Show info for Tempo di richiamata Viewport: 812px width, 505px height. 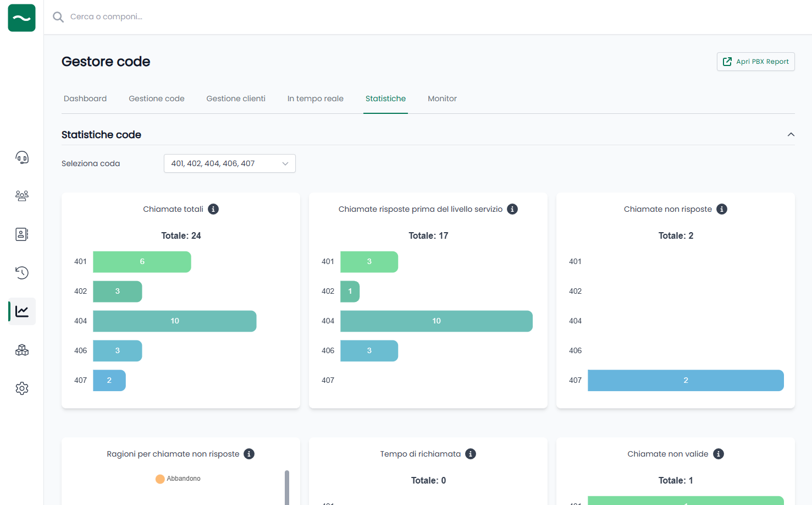click(x=471, y=454)
